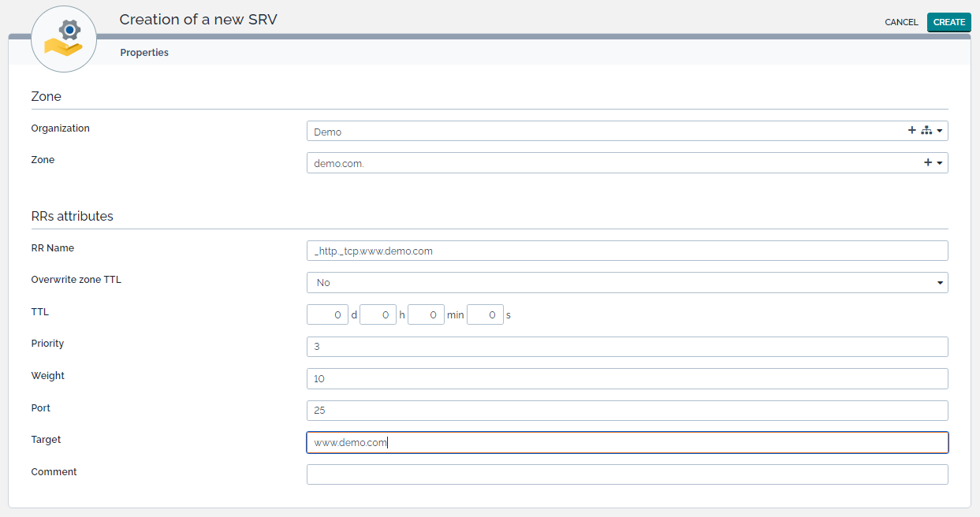The height and width of the screenshot is (517, 980).
Task: Open the Overwrite zone TTL dropdown
Action: (x=627, y=282)
